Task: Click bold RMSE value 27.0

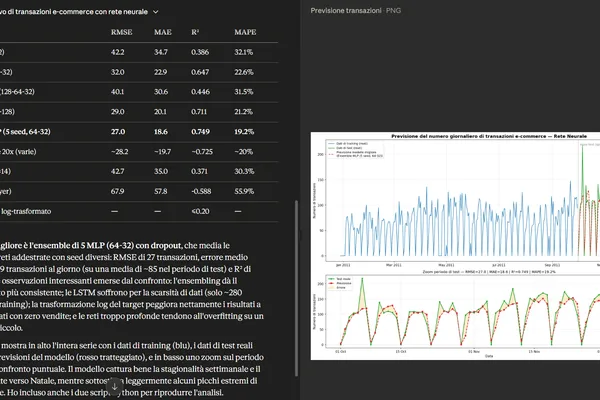Action: (x=118, y=132)
